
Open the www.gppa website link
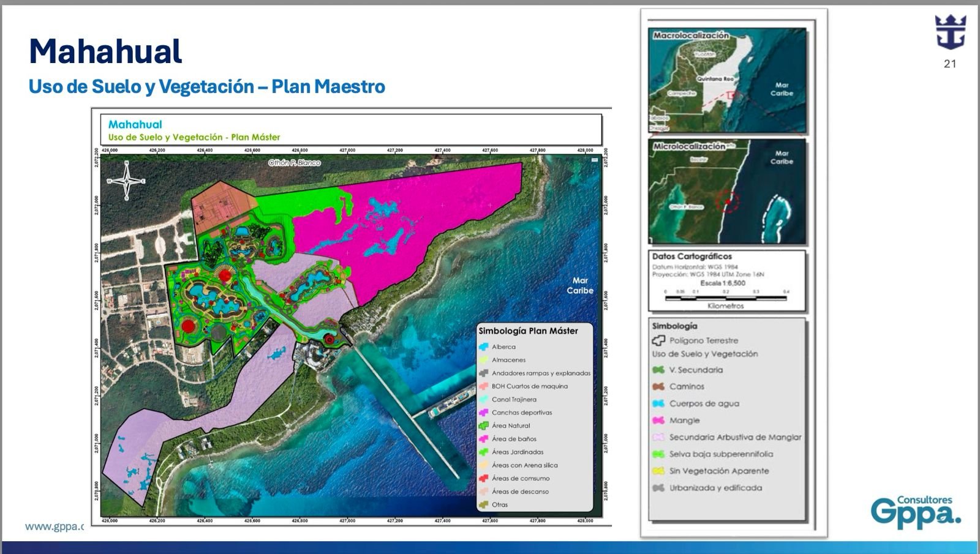tap(54, 526)
